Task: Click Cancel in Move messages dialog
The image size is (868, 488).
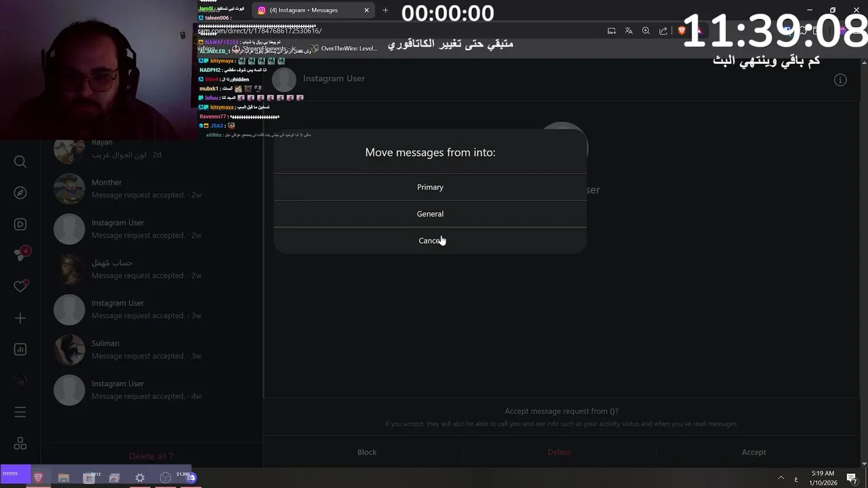Action: [430, 241]
